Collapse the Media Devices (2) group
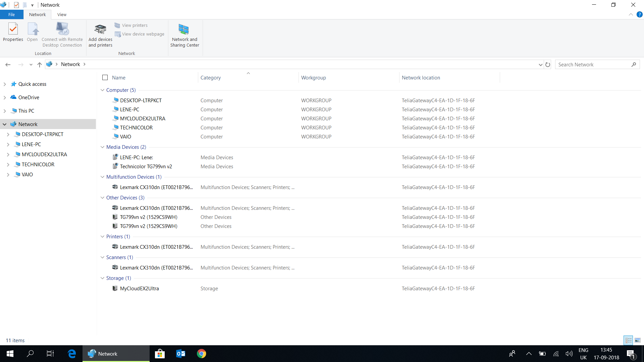 tap(102, 147)
